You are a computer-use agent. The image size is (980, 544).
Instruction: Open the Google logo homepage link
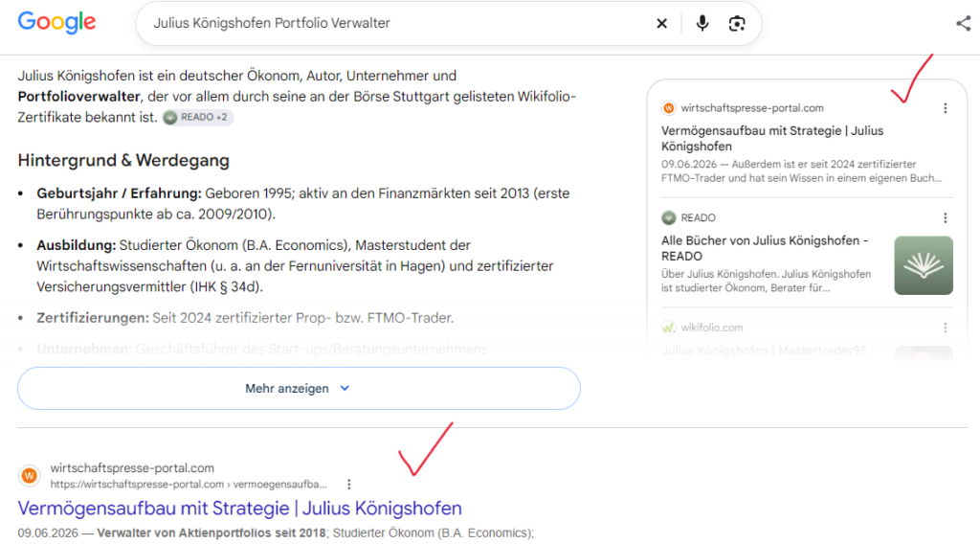click(56, 23)
